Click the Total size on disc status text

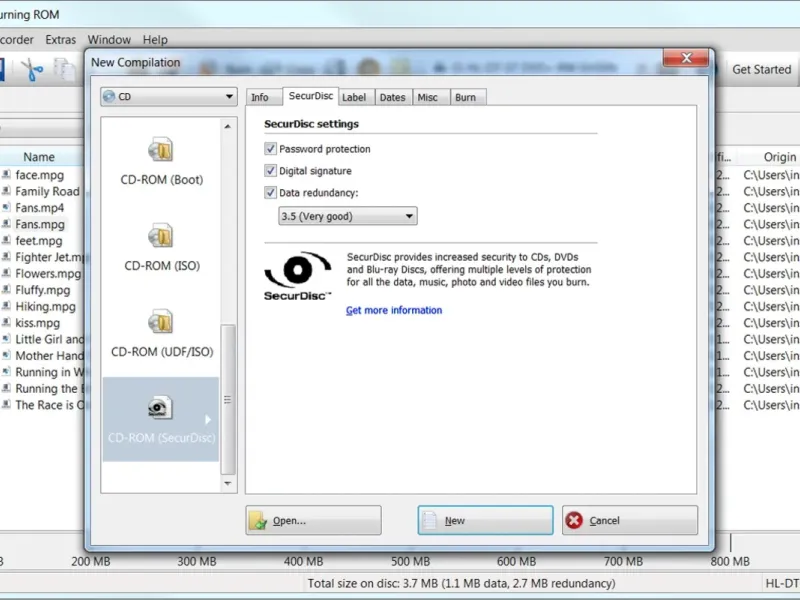461,583
